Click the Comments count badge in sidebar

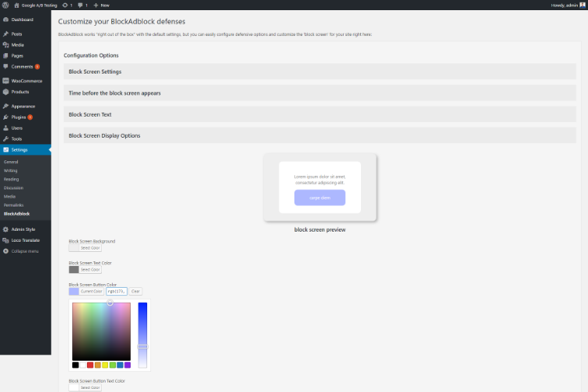[37, 67]
